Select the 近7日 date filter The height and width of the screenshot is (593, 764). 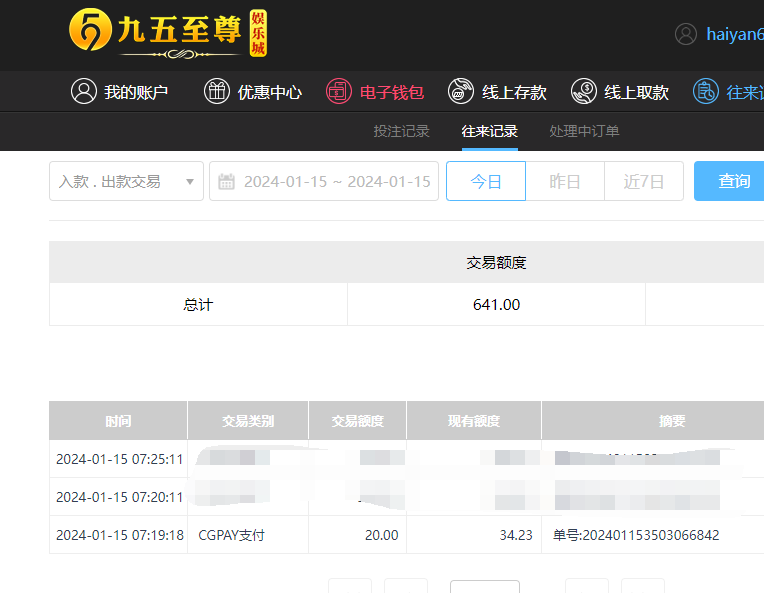point(644,181)
